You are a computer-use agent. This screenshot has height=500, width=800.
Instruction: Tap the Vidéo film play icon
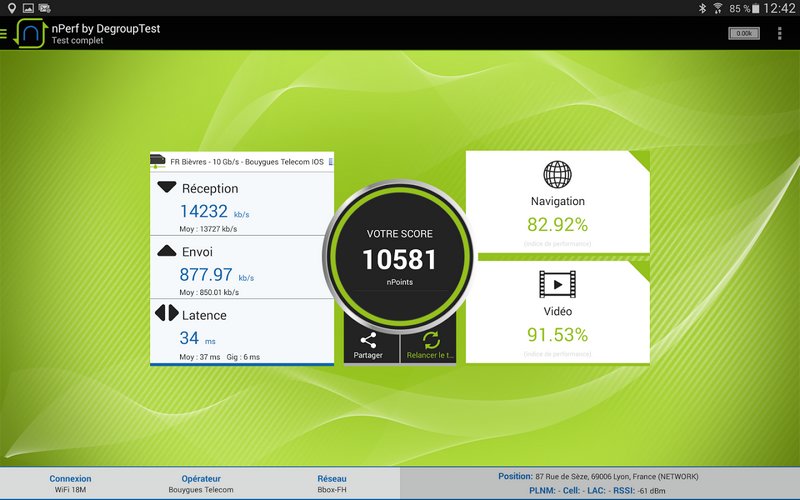point(557,284)
